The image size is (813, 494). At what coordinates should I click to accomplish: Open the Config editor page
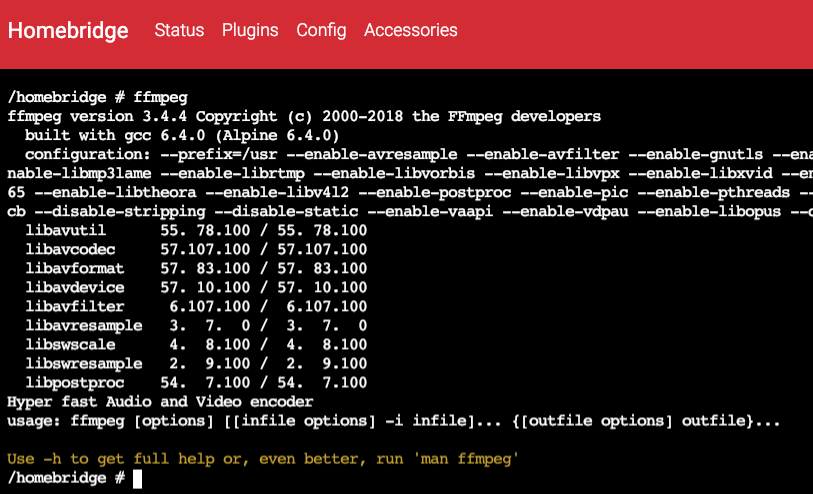click(x=321, y=30)
